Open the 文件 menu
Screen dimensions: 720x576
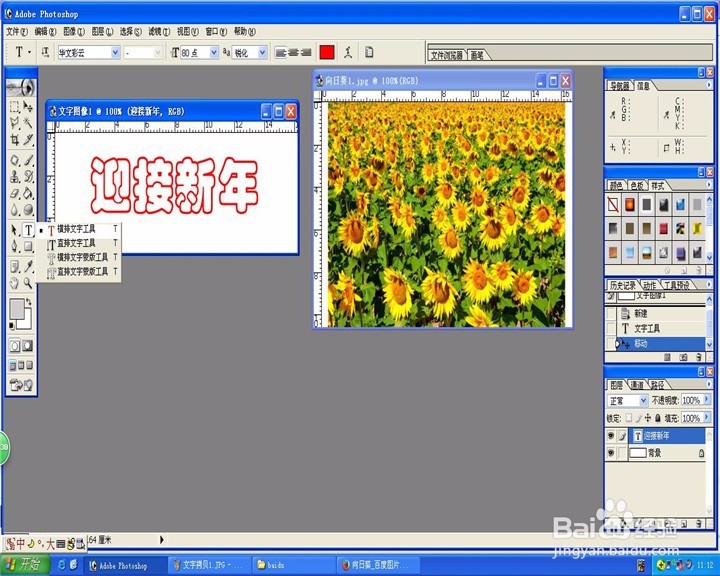click(17, 31)
